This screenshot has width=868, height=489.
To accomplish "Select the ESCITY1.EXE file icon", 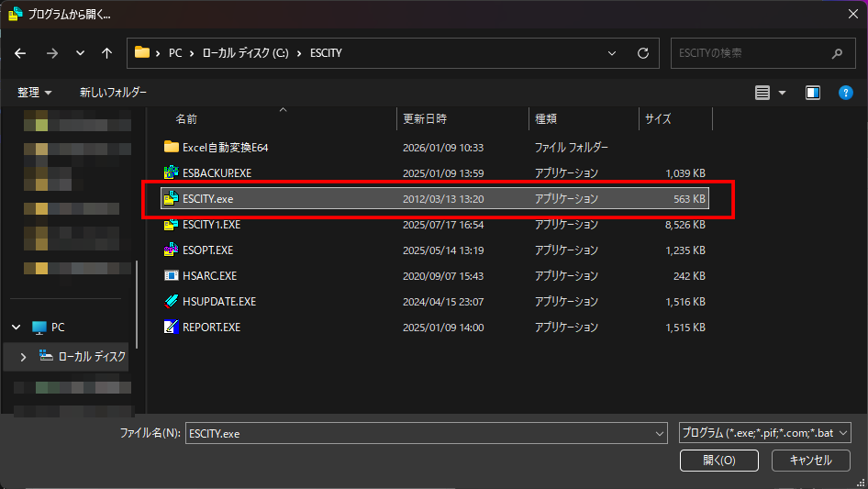I will 171,224.
